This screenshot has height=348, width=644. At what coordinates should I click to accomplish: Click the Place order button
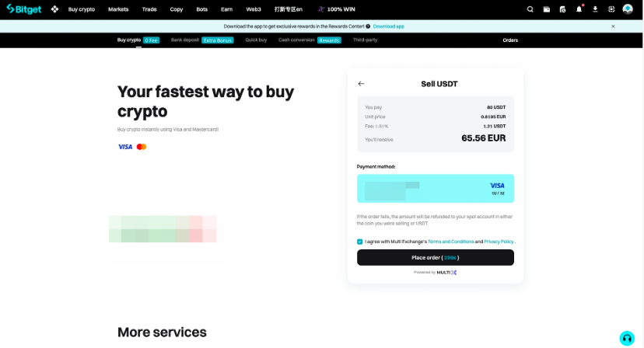(x=436, y=258)
